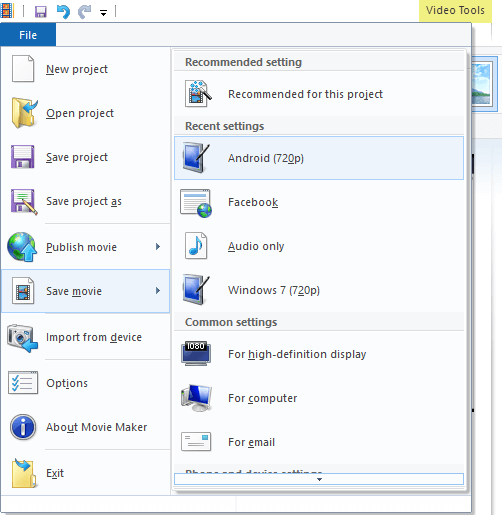The height and width of the screenshot is (515, 502).
Task: Select For email save setting
Action: [319, 442]
